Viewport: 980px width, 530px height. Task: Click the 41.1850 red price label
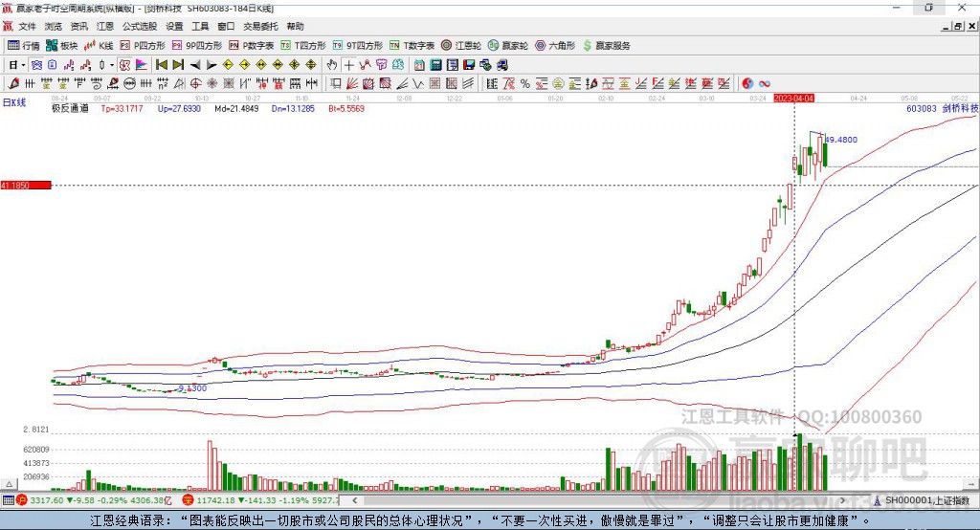click(x=26, y=185)
